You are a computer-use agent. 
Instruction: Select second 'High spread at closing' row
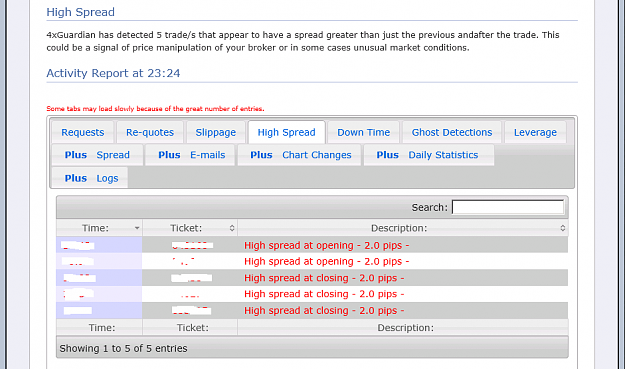tap(312, 294)
